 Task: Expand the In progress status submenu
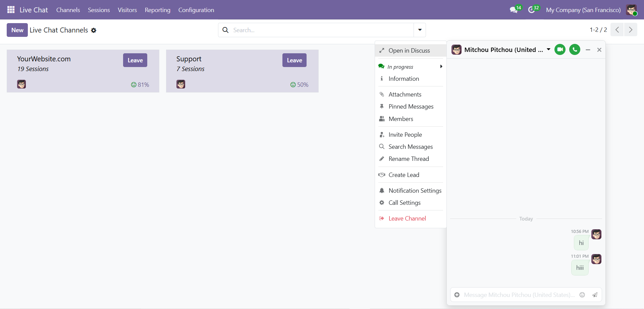pyautogui.click(x=411, y=67)
